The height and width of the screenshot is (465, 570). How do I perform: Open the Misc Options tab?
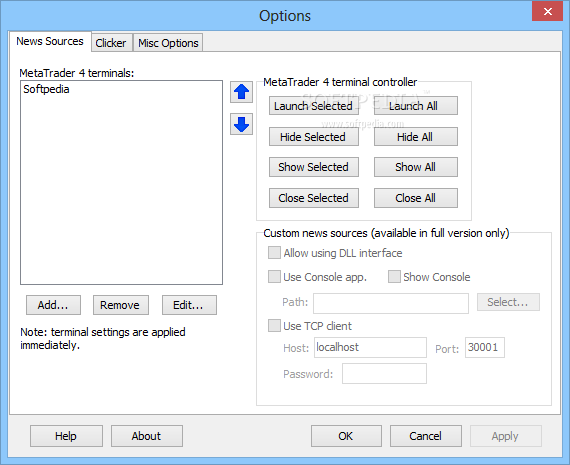168,43
